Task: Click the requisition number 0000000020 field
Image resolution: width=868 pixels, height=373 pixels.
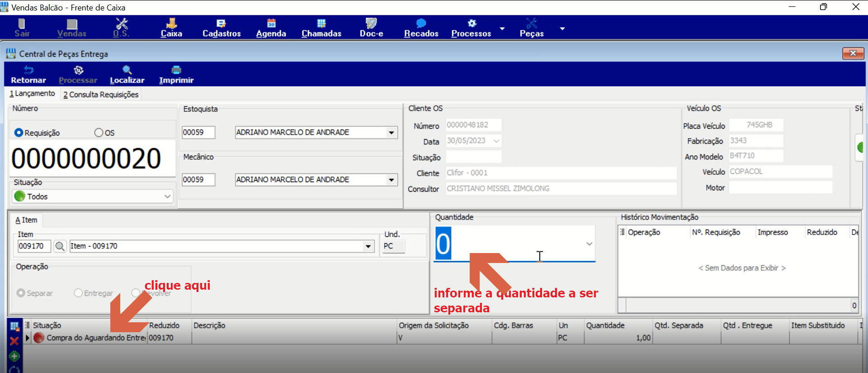Action: pos(92,158)
